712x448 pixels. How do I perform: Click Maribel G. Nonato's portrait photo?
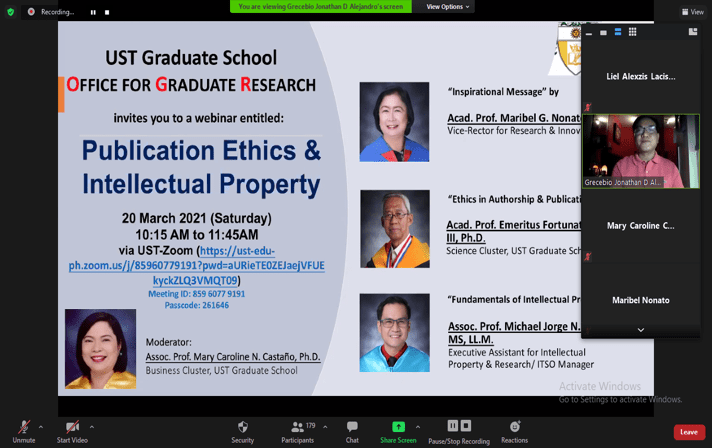[x=394, y=122]
